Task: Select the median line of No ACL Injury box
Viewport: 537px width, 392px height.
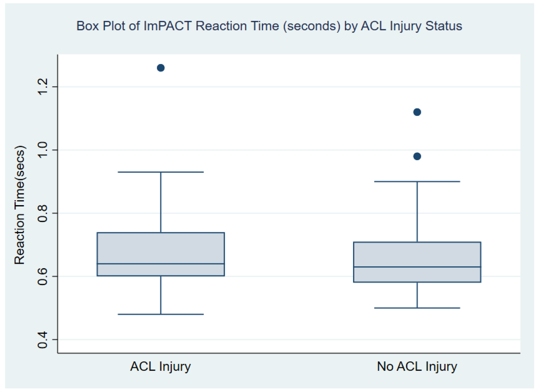Action: pos(417,267)
